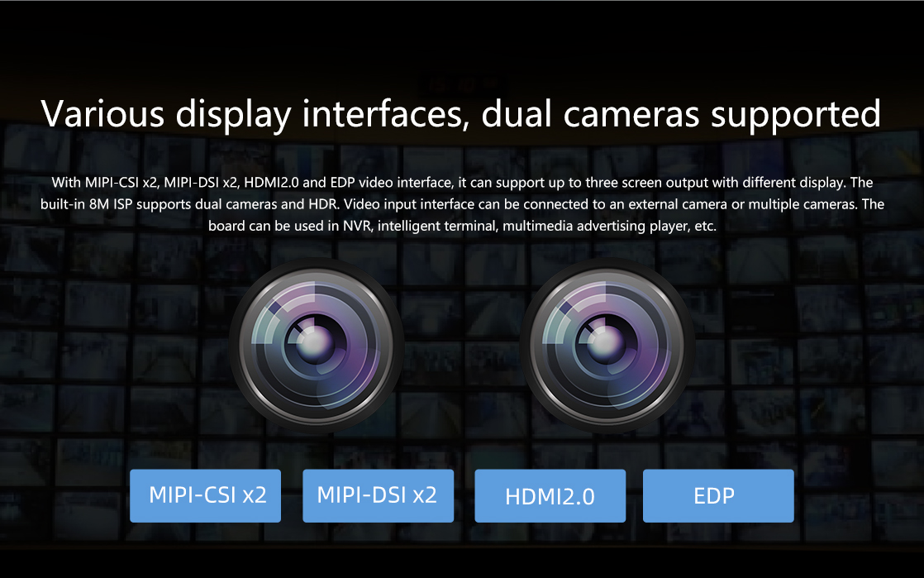Click "three screen output" in the paragraph
Viewport: 924px width, 578px height.
[646, 182]
